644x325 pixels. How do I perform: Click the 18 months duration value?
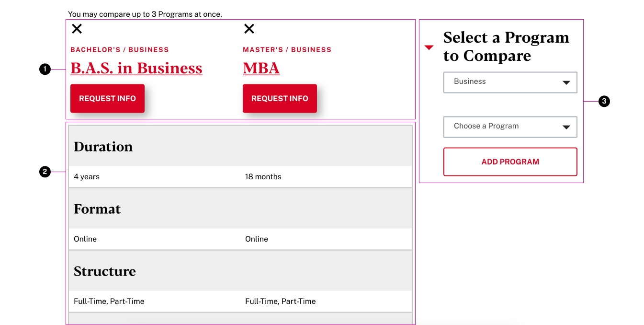[263, 177]
